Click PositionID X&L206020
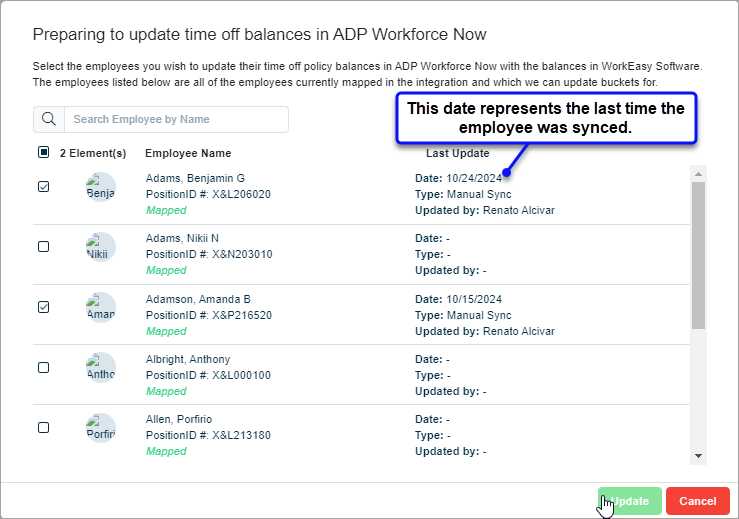Viewport: 739px width, 519px height. point(208,194)
